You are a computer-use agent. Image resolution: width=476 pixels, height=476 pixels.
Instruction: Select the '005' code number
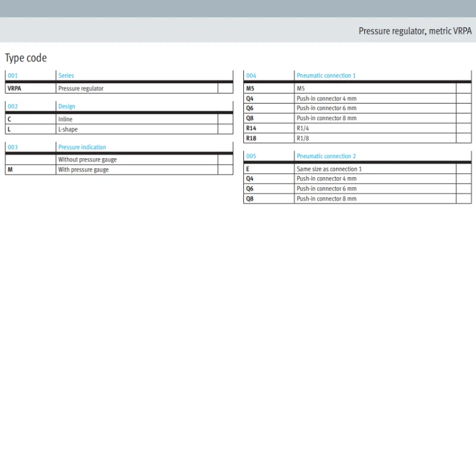click(251, 156)
